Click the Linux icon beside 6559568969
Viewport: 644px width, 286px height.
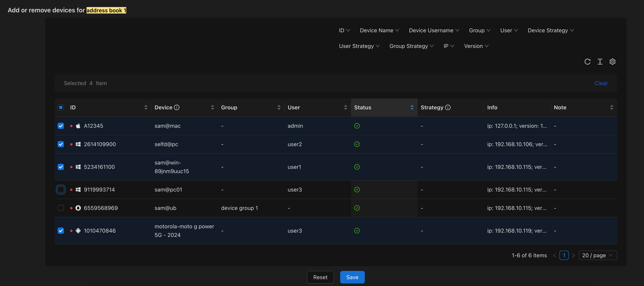click(x=78, y=208)
